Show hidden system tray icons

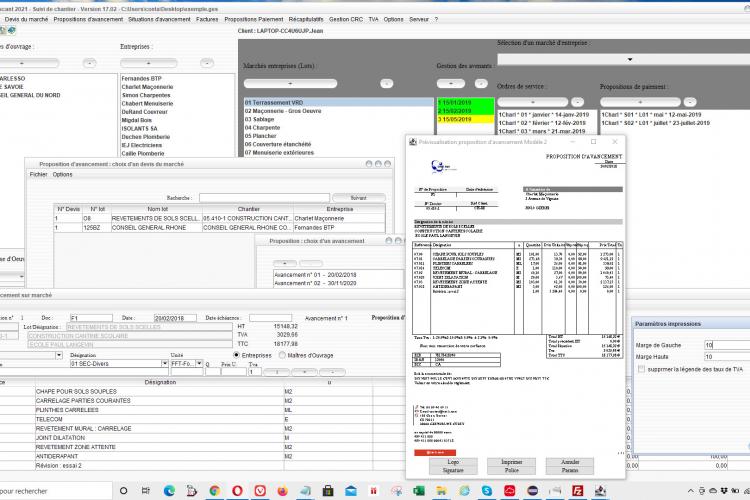690,491
